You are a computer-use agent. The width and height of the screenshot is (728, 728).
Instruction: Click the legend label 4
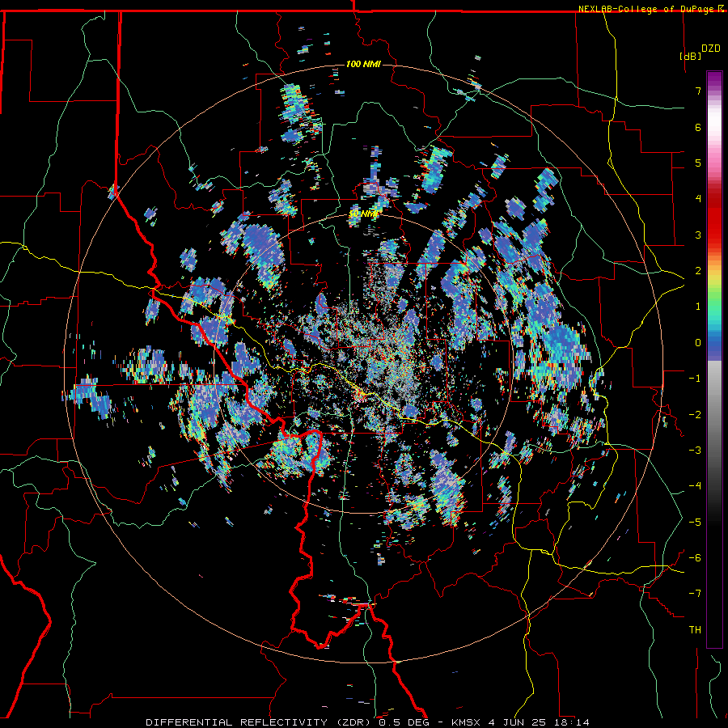(698, 199)
